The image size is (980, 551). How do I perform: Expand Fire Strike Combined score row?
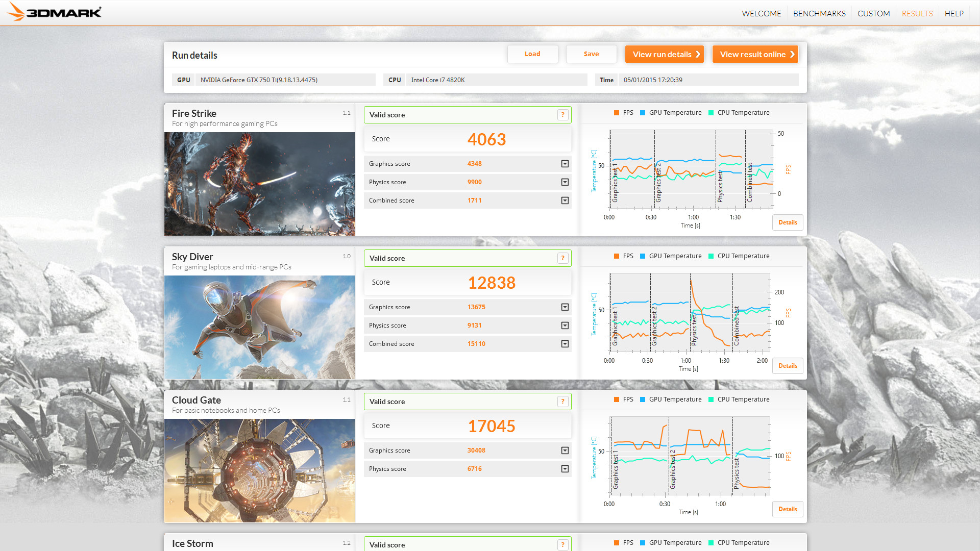565,201
